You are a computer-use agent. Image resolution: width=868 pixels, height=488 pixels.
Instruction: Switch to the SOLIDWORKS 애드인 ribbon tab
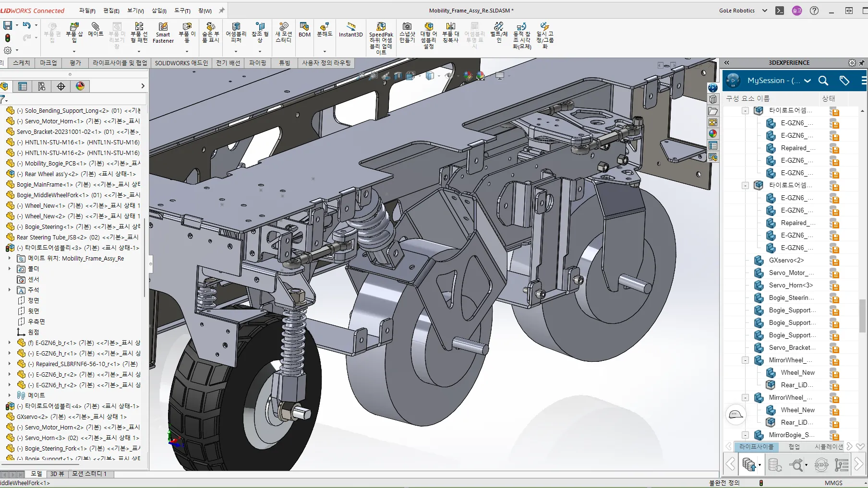point(181,63)
